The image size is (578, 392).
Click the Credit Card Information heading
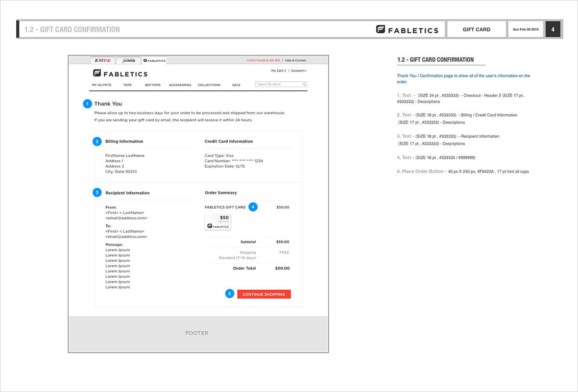click(229, 141)
